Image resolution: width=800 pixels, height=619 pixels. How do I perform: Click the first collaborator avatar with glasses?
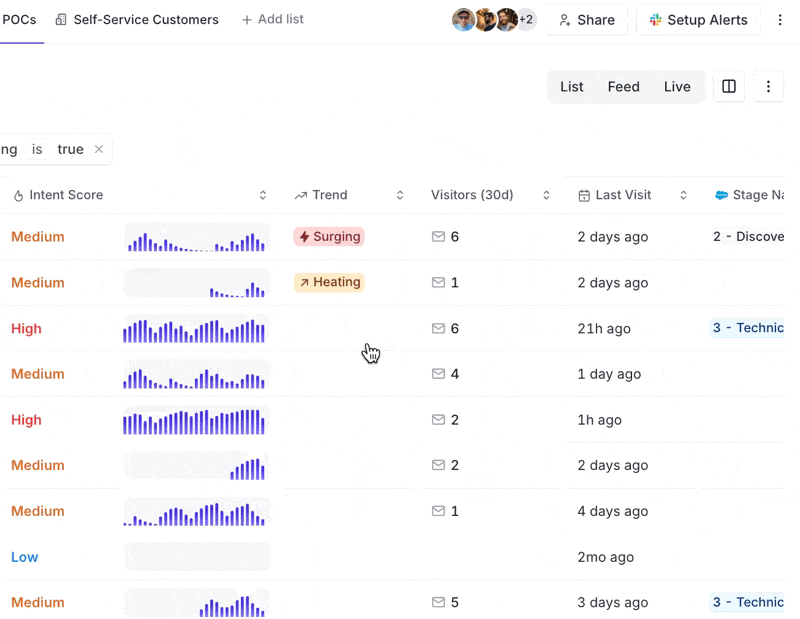coord(463,20)
